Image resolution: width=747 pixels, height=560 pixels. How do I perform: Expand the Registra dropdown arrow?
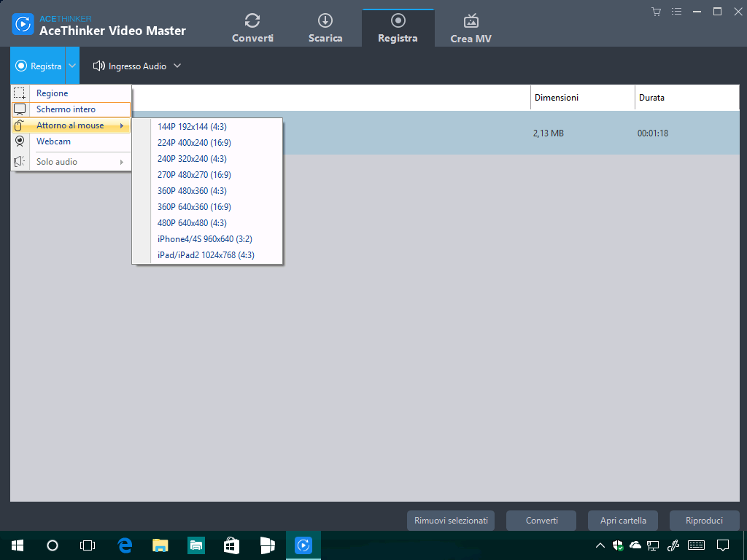pyautogui.click(x=72, y=66)
